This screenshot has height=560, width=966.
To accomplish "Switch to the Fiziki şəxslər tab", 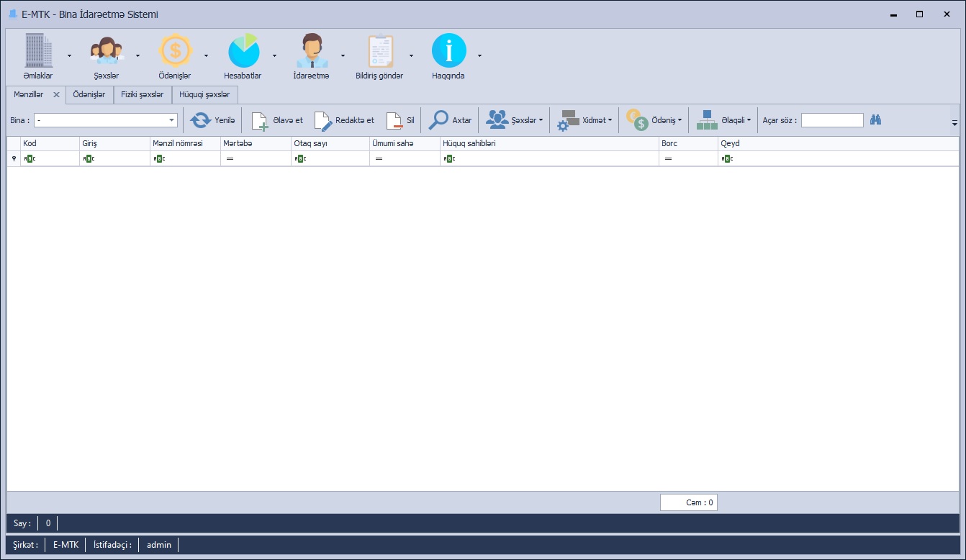I will [142, 94].
